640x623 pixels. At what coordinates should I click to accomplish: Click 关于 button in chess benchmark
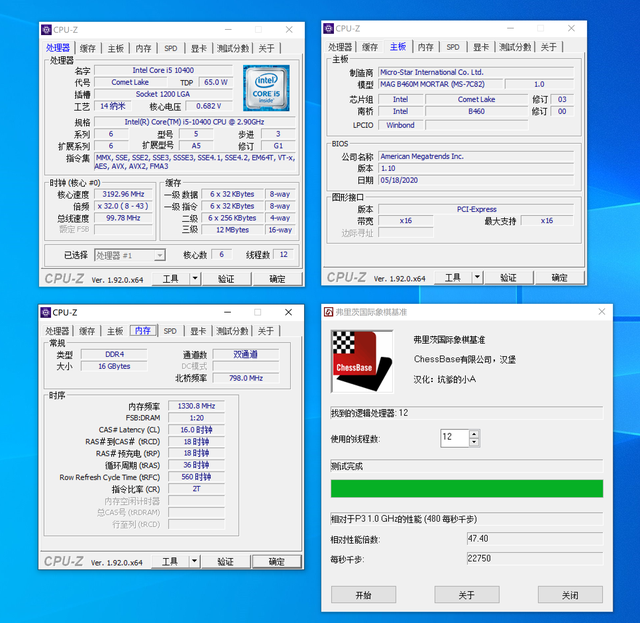click(x=467, y=595)
